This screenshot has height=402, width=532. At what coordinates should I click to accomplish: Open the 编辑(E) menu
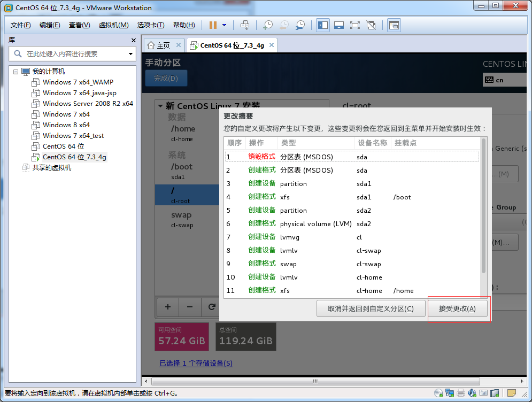(50, 25)
